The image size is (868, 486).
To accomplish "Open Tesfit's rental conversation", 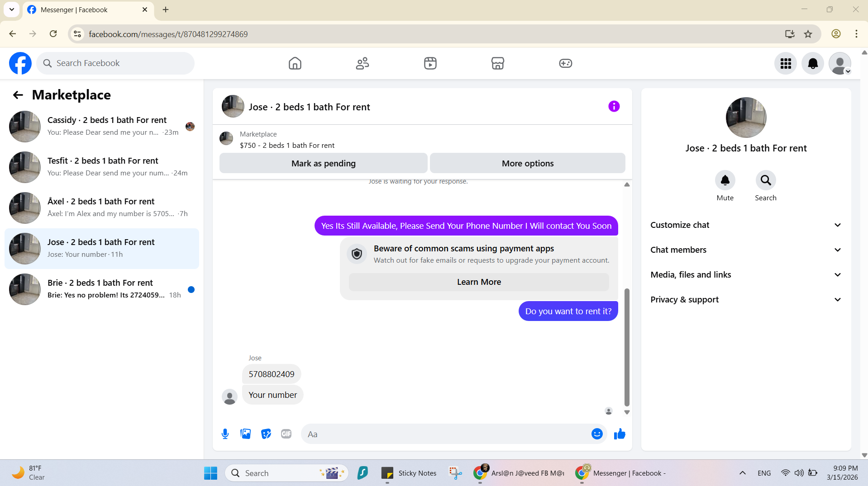I will (102, 167).
